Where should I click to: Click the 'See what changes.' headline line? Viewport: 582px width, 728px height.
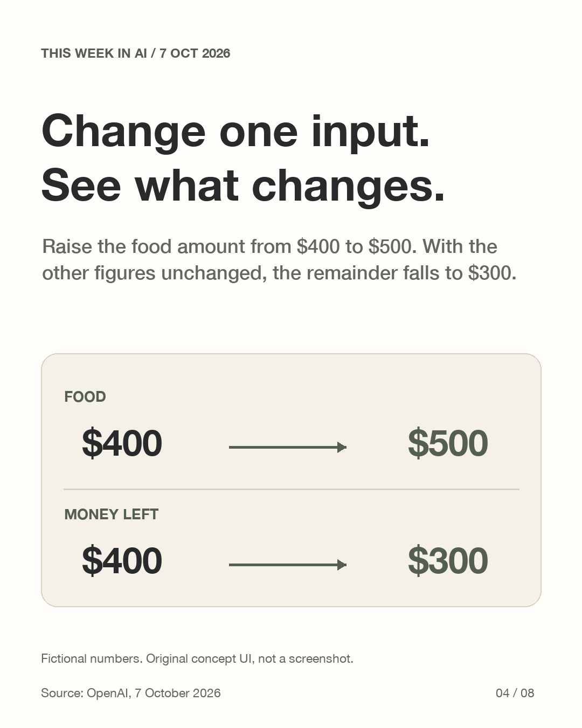(243, 185)
